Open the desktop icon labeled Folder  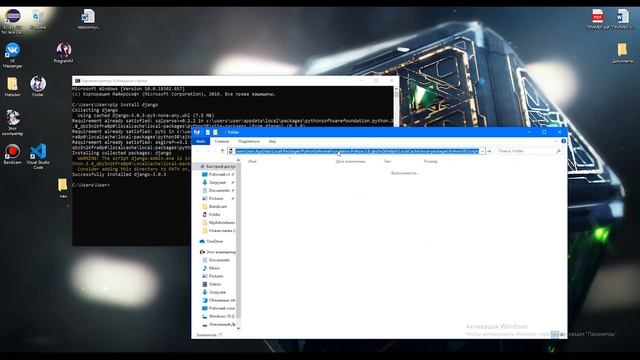pyautogui.click(x=38, y=86)
